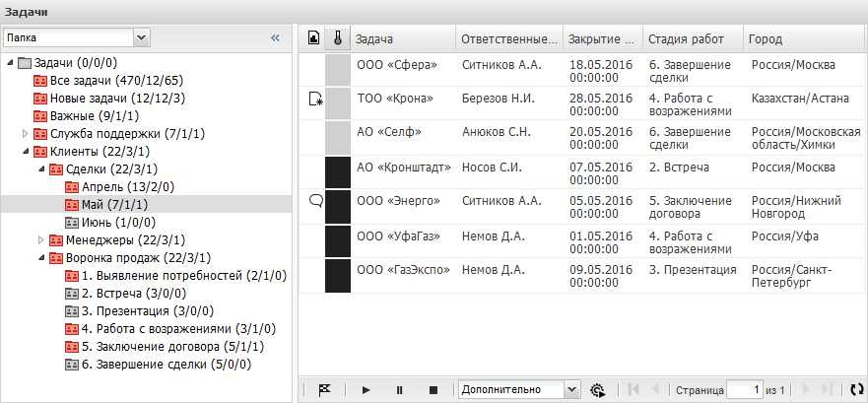Expand the Служба поддержки tree node
868x403 pixels.
pos(26,133)
